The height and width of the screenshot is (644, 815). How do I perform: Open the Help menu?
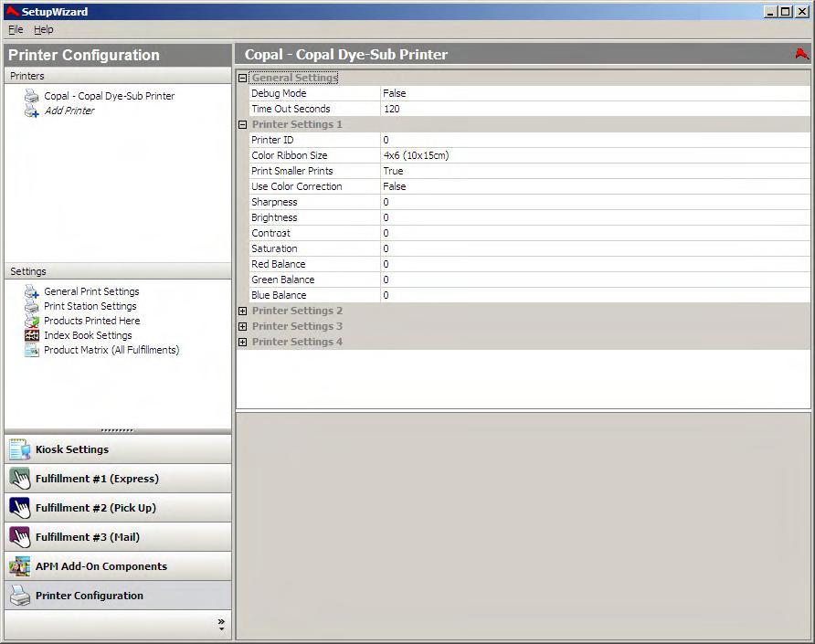[x=44, y=29]
